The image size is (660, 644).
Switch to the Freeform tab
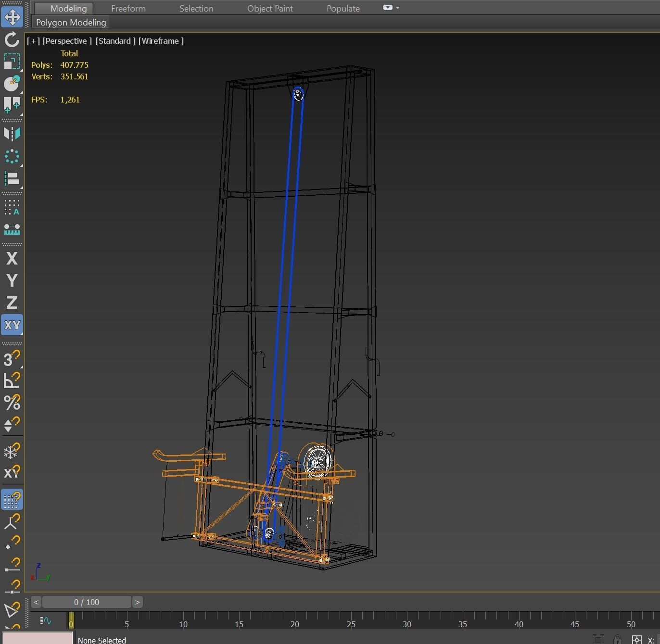click(x=128, y=8)
